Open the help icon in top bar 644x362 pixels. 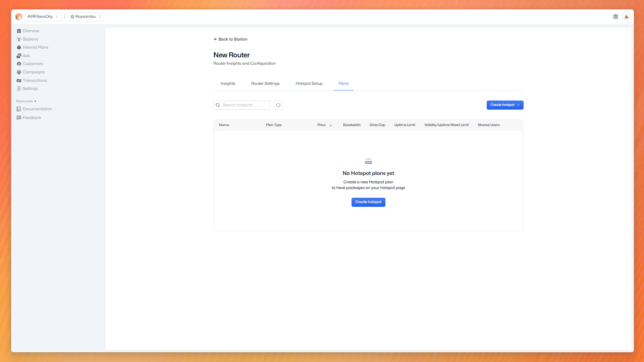coord(615,16)
